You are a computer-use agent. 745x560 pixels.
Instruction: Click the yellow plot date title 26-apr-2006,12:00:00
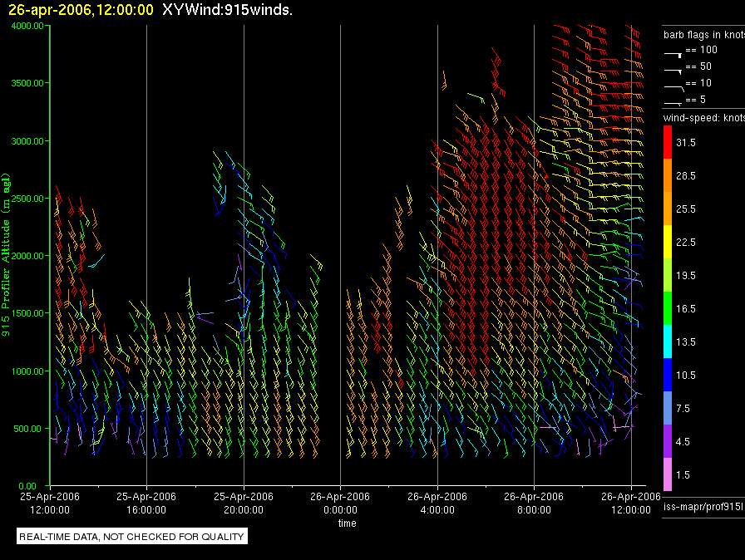click(81, 9)
